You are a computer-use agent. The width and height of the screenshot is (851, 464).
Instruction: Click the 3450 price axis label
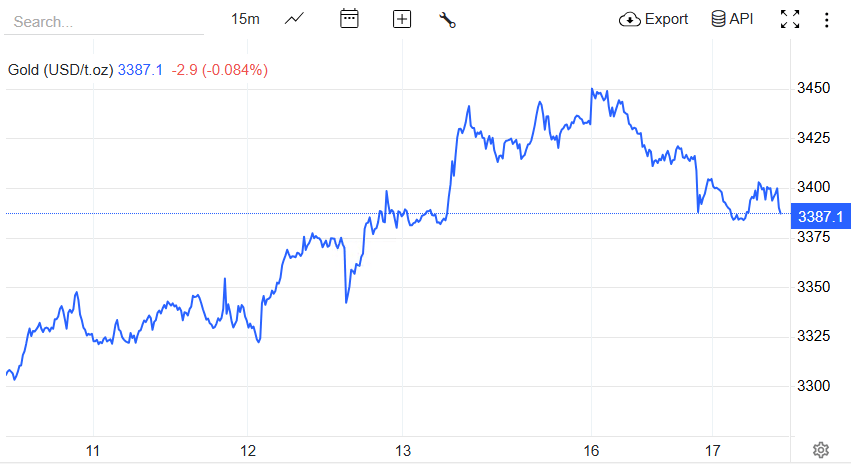click(813, 88)
